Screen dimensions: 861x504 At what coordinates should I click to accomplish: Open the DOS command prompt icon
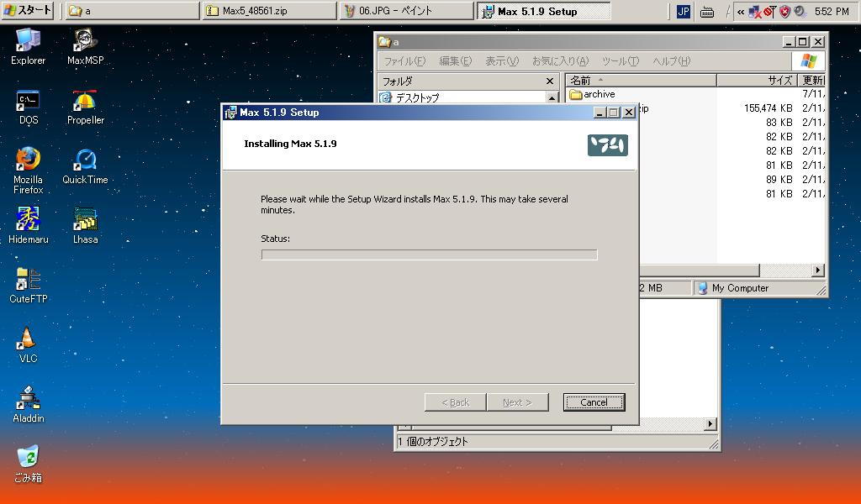(x=28, y=107)
